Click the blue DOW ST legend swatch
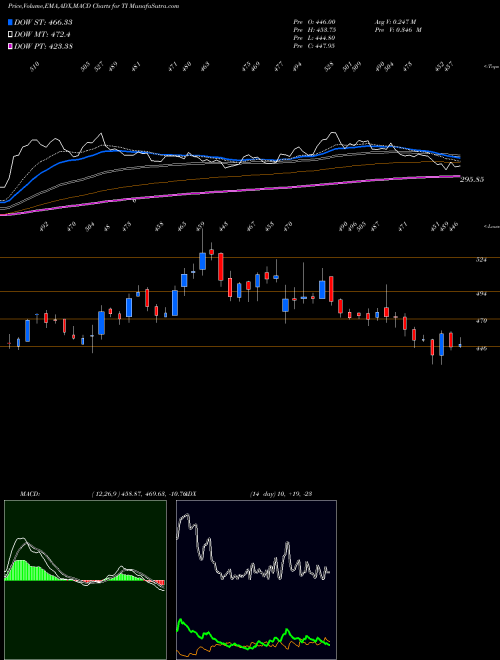Viewport: 500px width, 660px height. pos(10,22)
